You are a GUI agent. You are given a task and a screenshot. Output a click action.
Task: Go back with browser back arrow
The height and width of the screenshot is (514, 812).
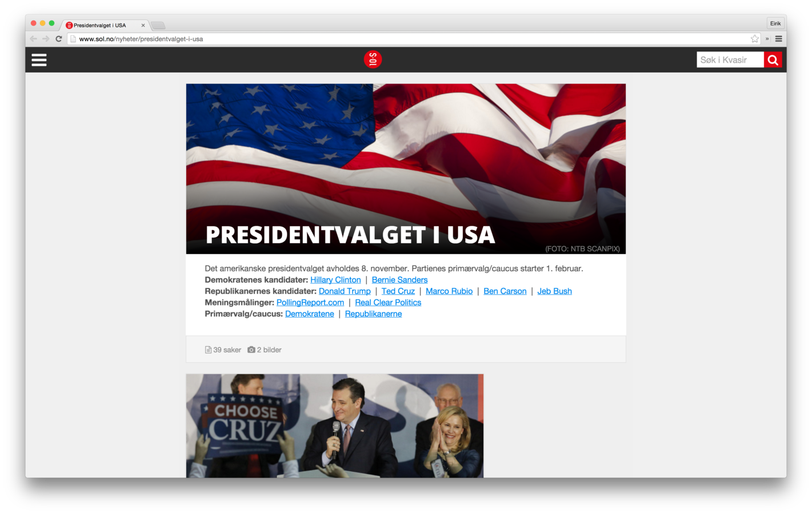(x=33, y=39)
